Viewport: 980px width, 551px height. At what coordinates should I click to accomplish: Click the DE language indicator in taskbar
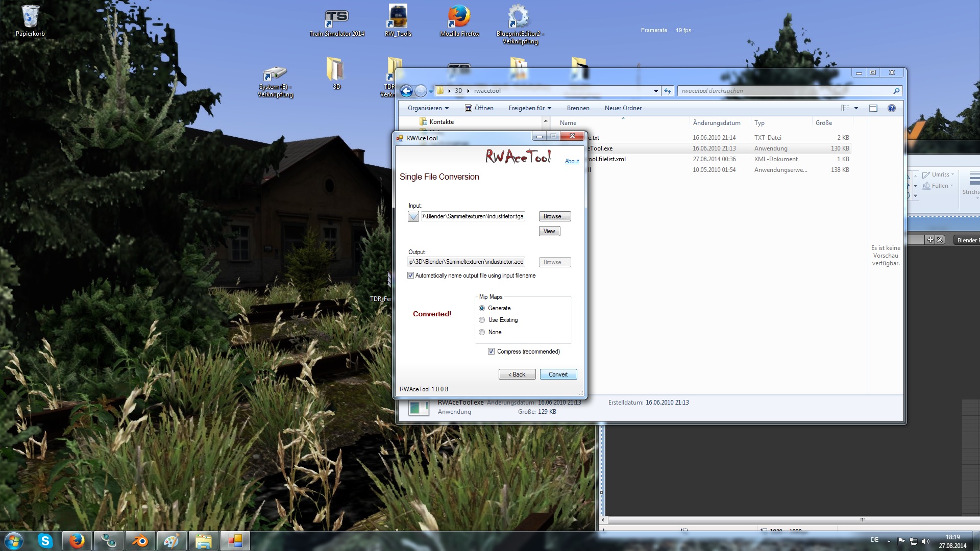[874, 540]
